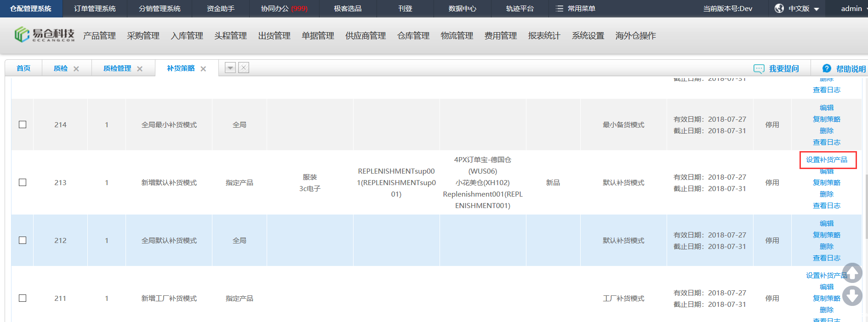Switch to the 质检 tab
Screen dimensions: 868x322
tap(60, 68)
